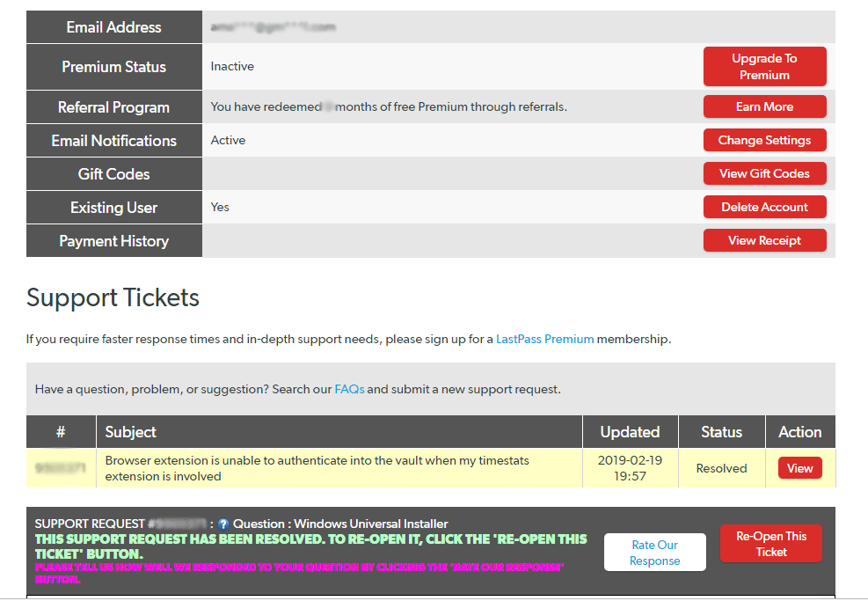Click the Premium Status row label

coord(114,67)
